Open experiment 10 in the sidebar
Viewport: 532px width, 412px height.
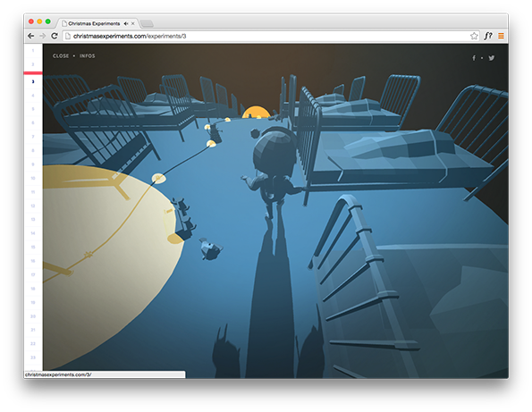point(33,178)
